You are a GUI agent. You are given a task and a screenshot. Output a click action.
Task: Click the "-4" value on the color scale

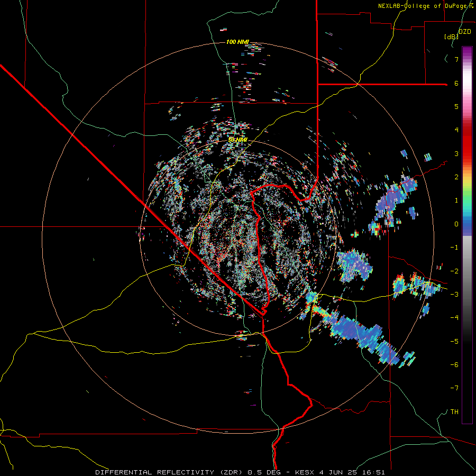coord(454,318)
